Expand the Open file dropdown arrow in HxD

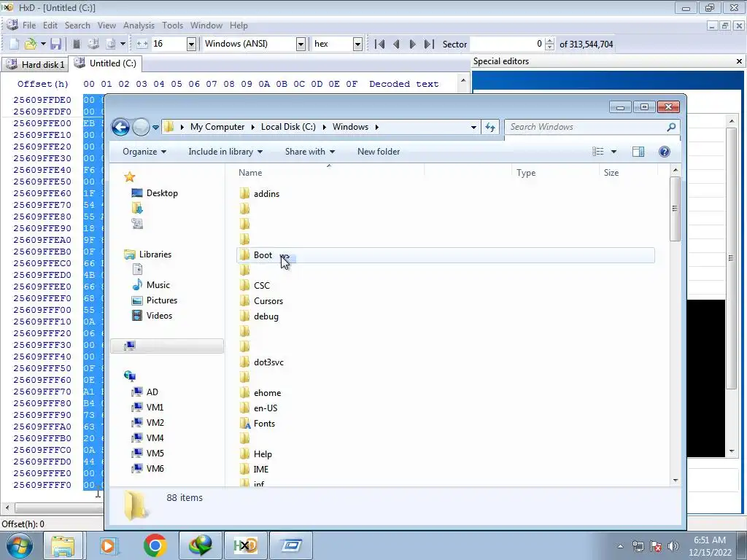(43, 44)
